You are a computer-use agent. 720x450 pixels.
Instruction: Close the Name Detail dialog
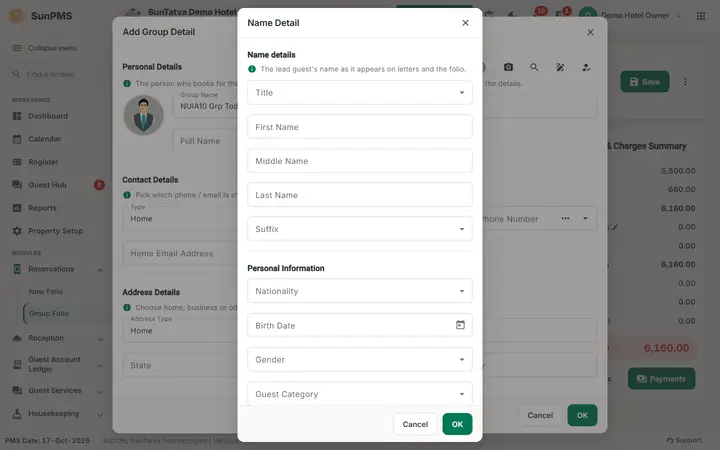(x=465, y=22)
